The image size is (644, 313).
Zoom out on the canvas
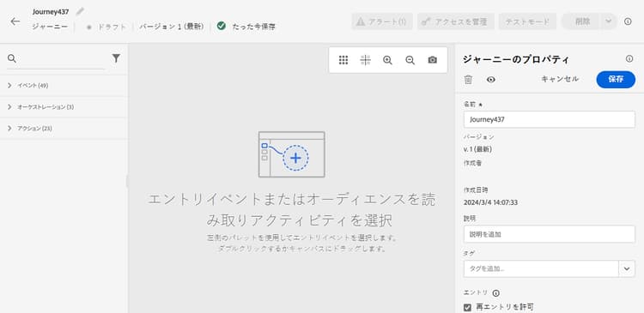[410, 60]
